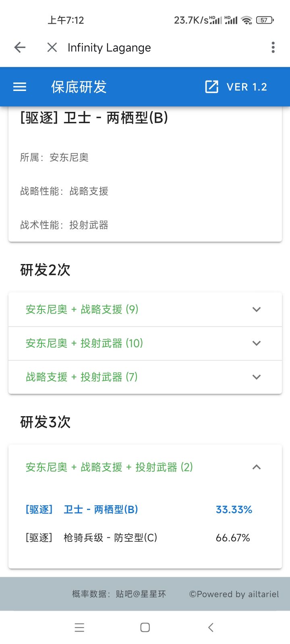Expand the 战略支援 + 投射武器 (7) panel

(82, 377)
